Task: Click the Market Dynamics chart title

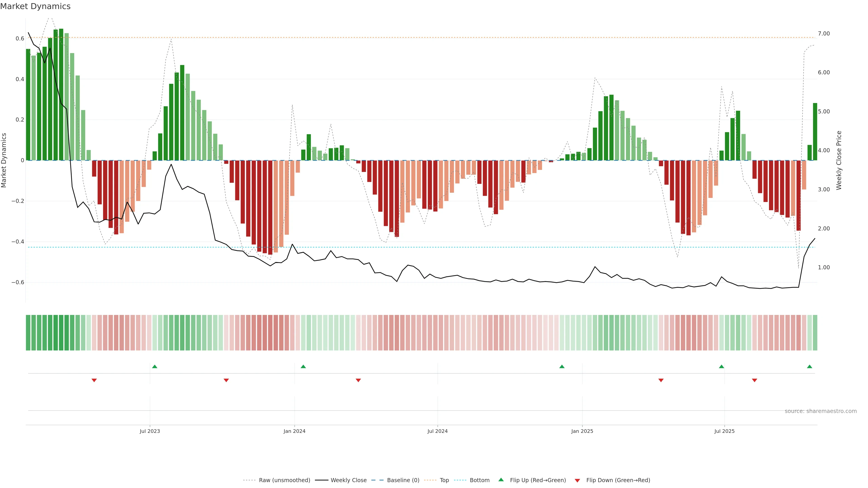Action: click(35, 6)
